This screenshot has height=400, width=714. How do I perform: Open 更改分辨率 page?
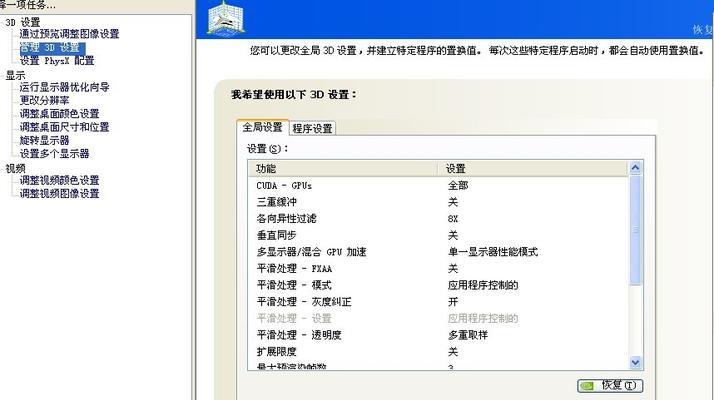point(44,101)
